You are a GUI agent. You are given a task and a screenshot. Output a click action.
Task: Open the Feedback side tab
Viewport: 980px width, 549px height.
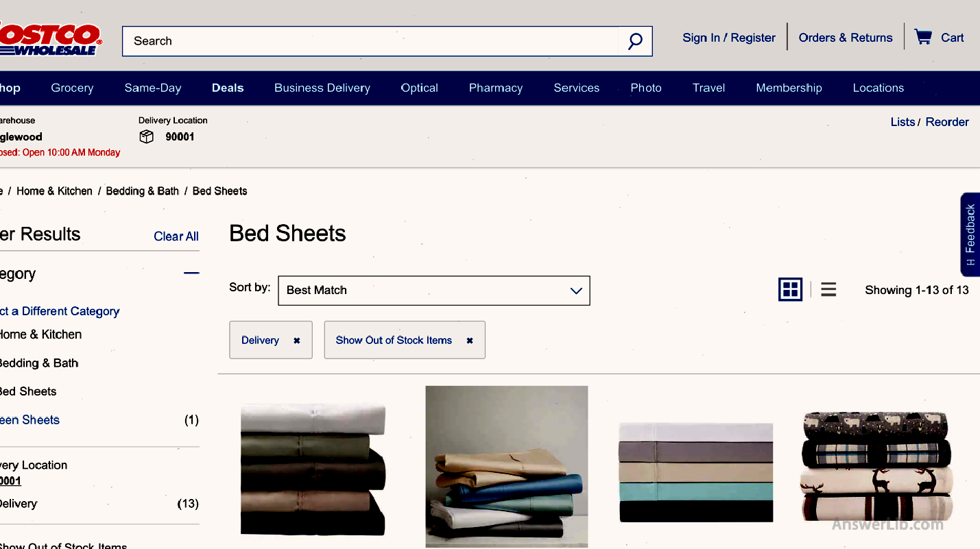(970, 234)
